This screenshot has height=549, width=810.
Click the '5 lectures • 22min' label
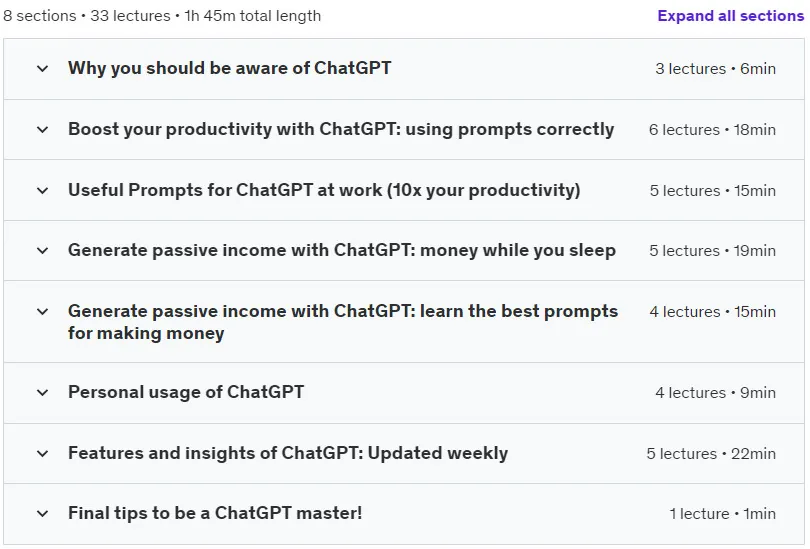pyautogui.click(x=711, y=454)
